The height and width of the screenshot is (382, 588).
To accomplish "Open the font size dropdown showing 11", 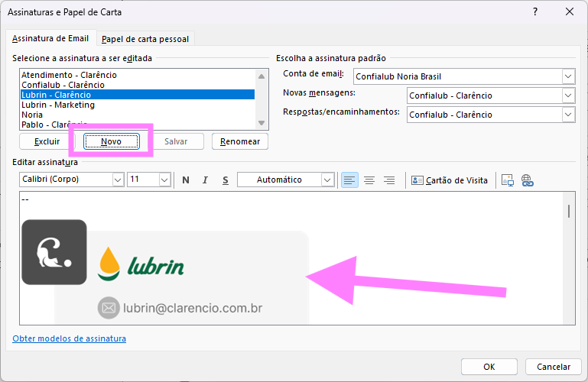I will coord(164,180).
